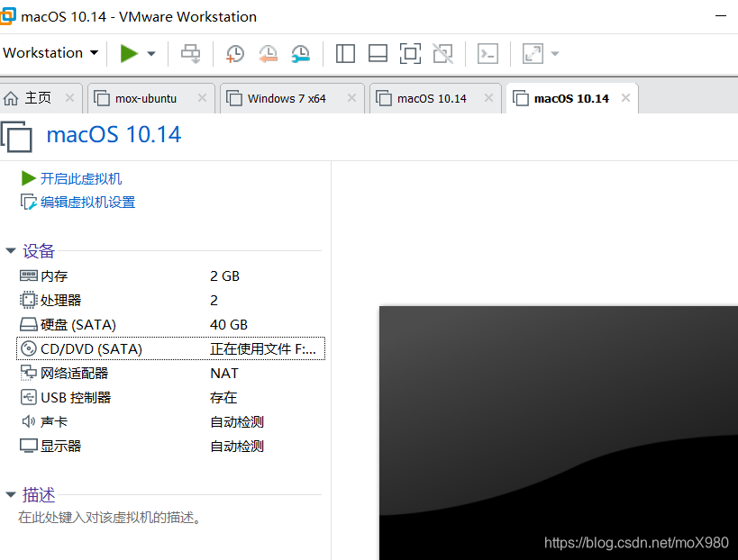Select the 内存 memory device row

170,276
